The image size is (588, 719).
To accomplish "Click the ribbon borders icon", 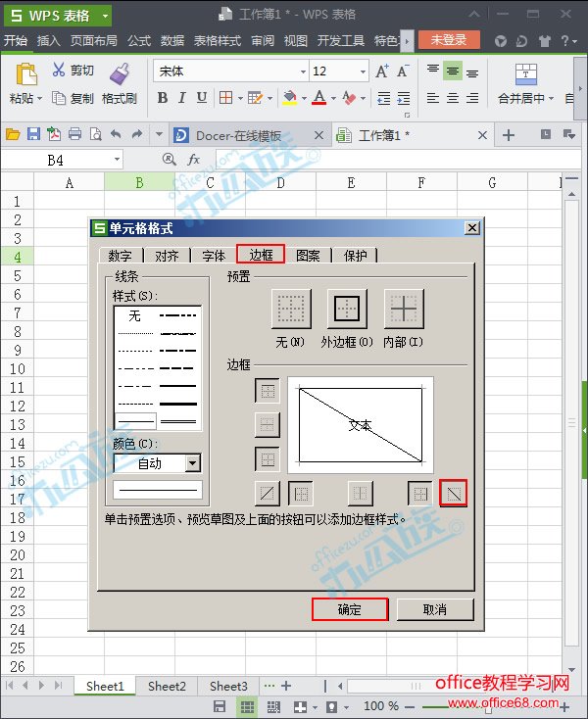I will pos(225,98).
